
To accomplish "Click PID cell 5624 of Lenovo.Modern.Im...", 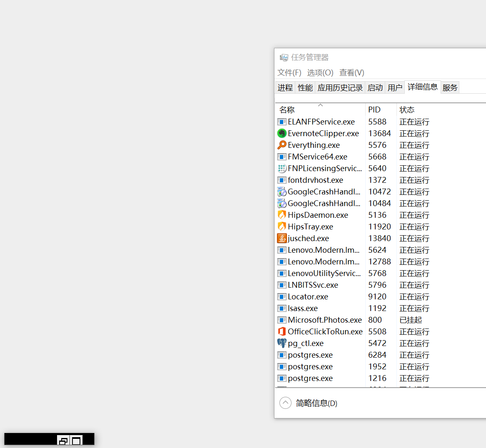I will coord(377,250).
